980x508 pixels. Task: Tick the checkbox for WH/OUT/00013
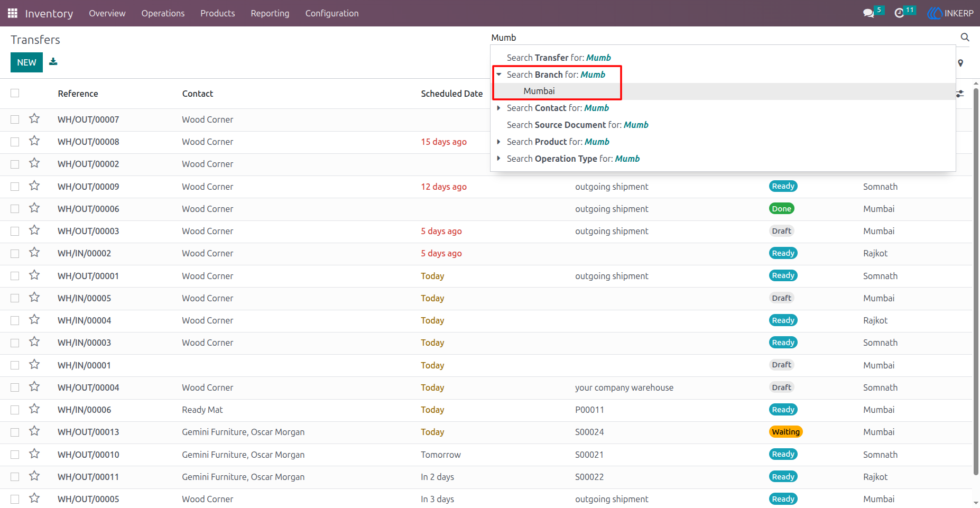coord(15,432)
